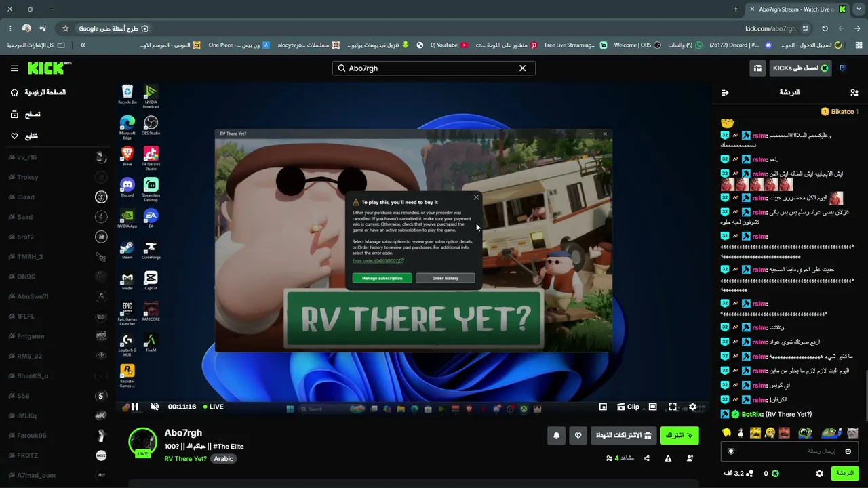This screenshot has height=488, width=868.
Task: Open Bikatco pinned gifter in chat
Action: [839, 112]
